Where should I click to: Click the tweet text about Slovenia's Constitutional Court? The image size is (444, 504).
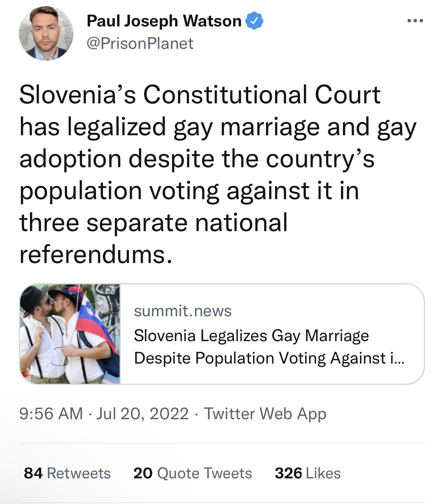(x=217, y=174)
